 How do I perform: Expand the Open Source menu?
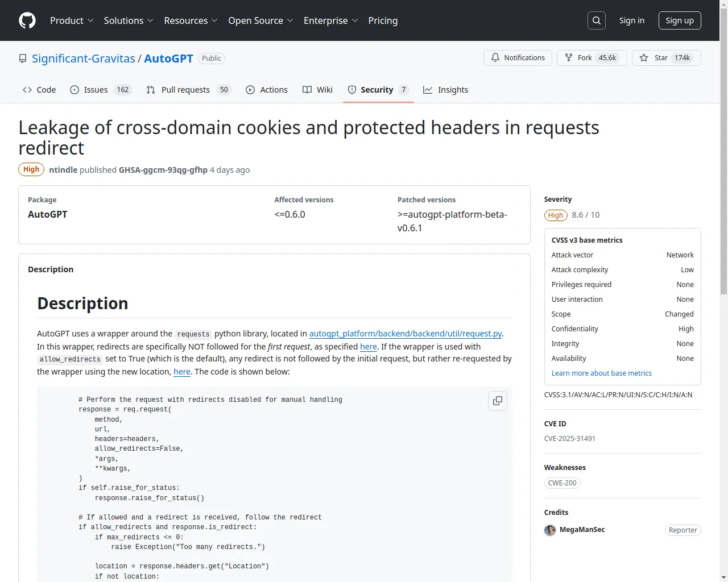click(260, 20)
